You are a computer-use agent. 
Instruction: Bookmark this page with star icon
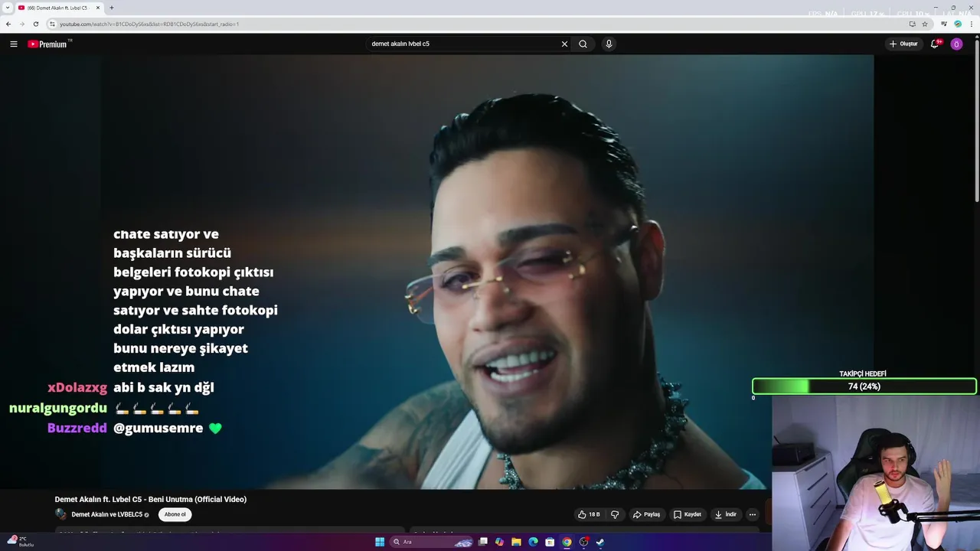coord(925,24)
